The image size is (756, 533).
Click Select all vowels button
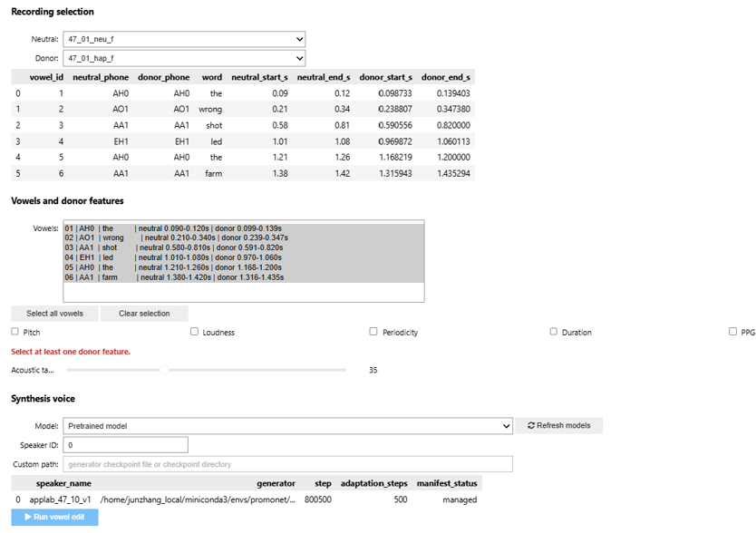pyautogui.click(x=54, y=314)
